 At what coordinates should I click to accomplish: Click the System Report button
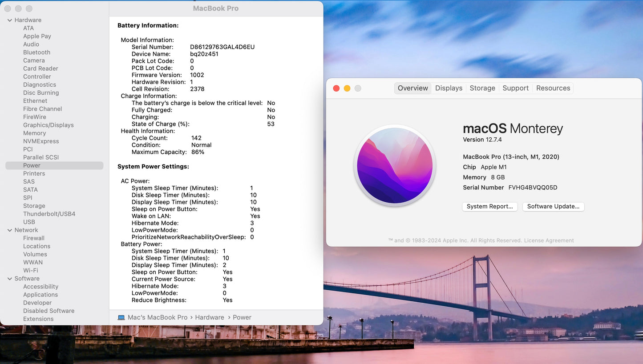pyautogui.click(x=489, y=206)
